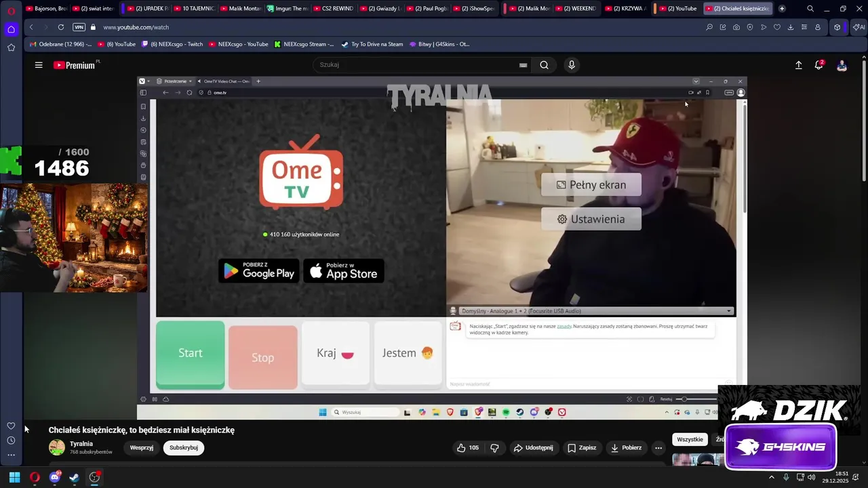This screenshot has height=488, width=868.
Task: Click the Tyralnia channel avatar
Action: (x=57, y=447)
